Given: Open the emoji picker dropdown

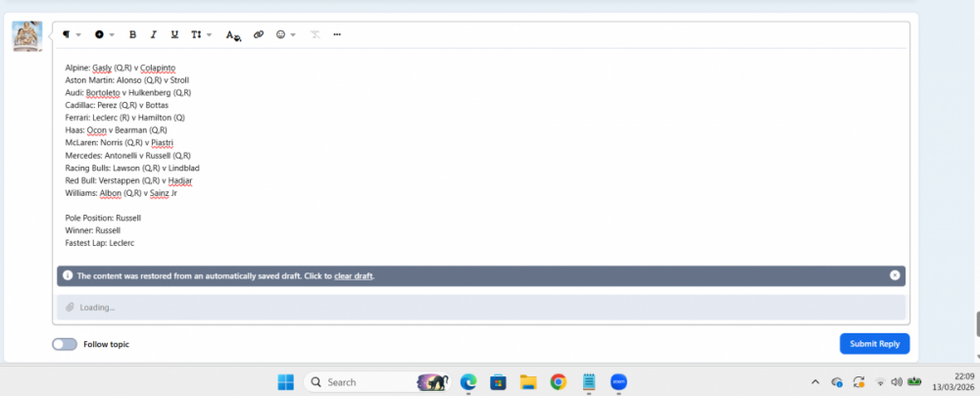Looking at the screenshot, I should point(285,34).
